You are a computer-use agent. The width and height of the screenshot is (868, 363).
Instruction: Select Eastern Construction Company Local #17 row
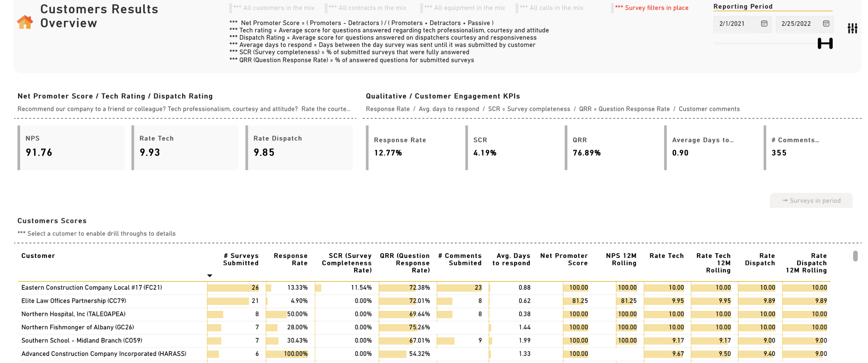tap(424, 288)
